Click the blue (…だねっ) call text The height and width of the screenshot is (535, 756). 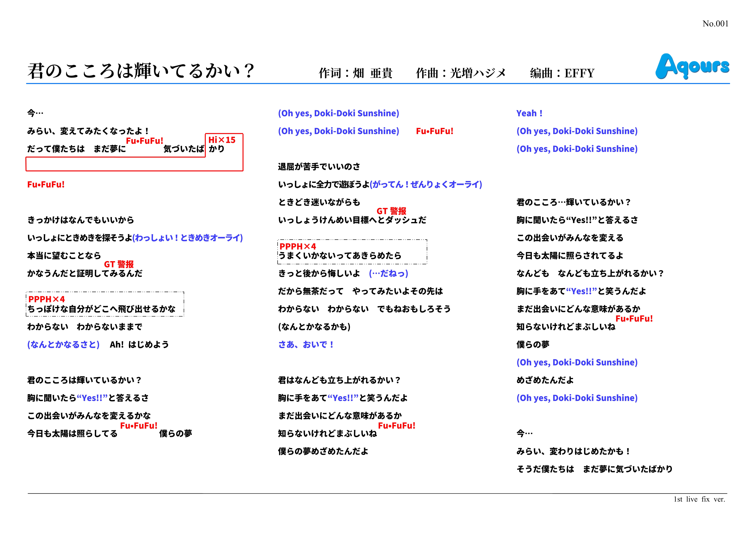pyautogui.click(x=389, y=273)
